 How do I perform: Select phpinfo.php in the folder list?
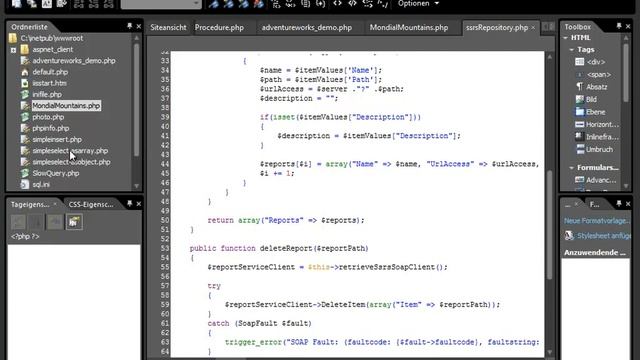point(51,128)
